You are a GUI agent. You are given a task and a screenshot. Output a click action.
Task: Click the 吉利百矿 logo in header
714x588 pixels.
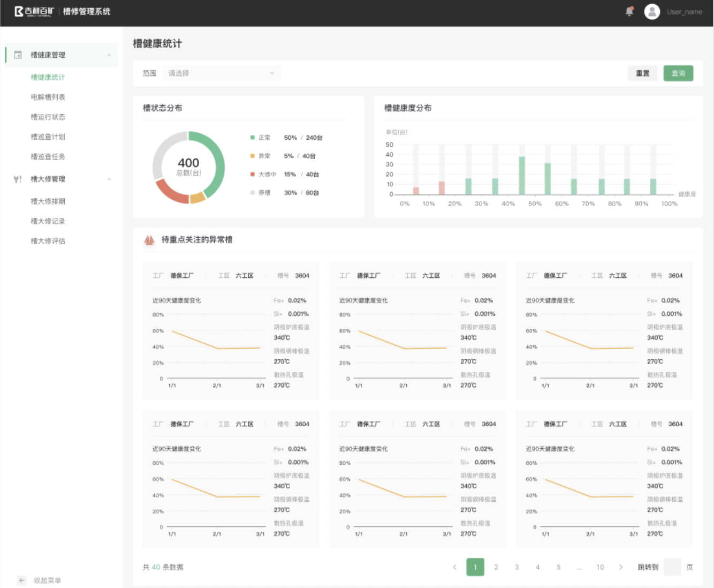click(x=34, y=11)
